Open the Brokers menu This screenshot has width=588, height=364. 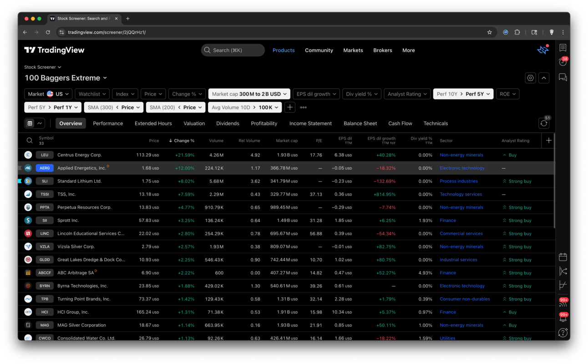[x=383, y=50]
